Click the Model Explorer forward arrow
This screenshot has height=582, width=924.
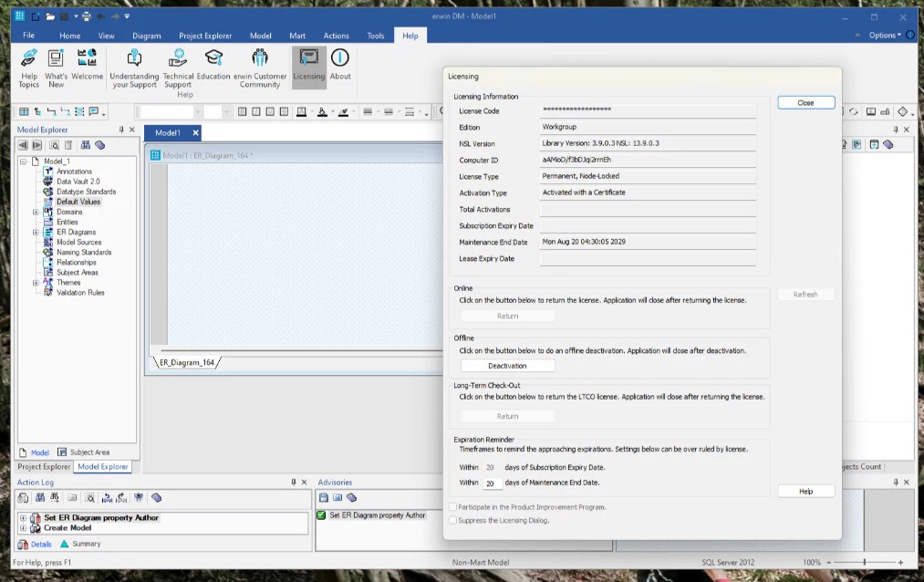[x=36, y=145]
